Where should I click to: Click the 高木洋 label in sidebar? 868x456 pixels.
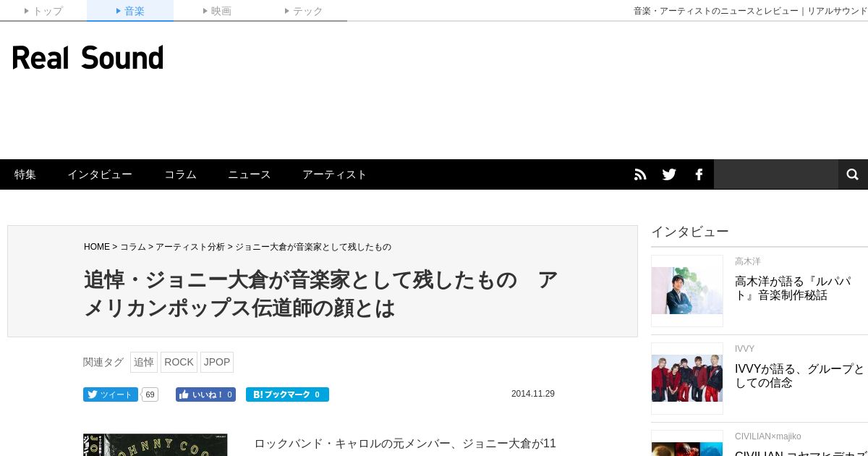click(748, 261)
